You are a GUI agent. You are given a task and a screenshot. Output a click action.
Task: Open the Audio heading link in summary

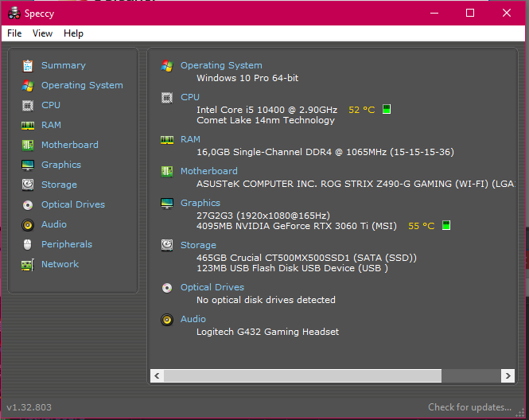[193, 319]
